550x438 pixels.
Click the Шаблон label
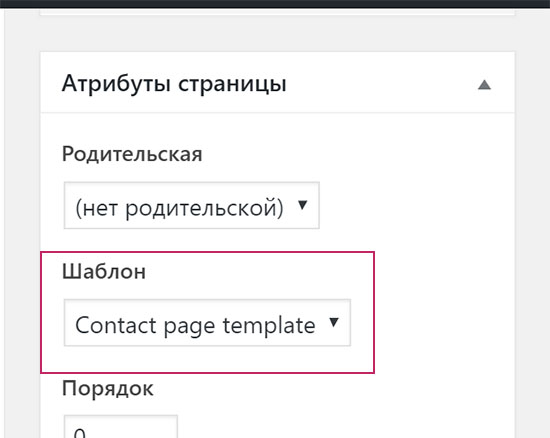pos(104,271)
